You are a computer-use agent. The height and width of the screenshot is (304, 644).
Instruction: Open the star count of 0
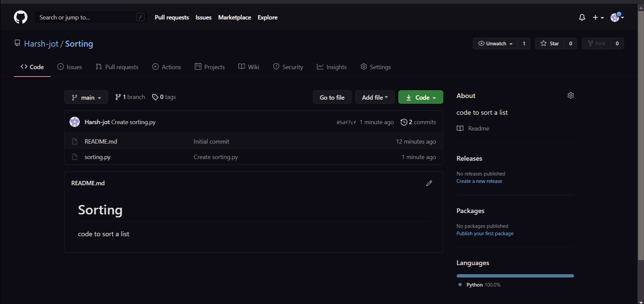[571, 44]
